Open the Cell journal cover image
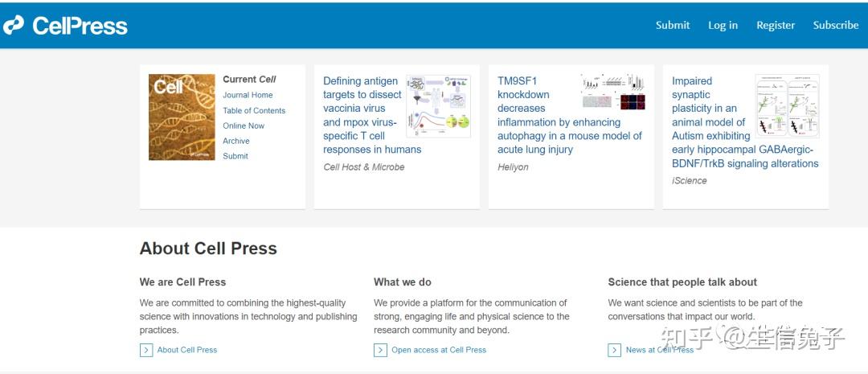The width and height of the screenshot is (868, 374). [x=182, y=117]
